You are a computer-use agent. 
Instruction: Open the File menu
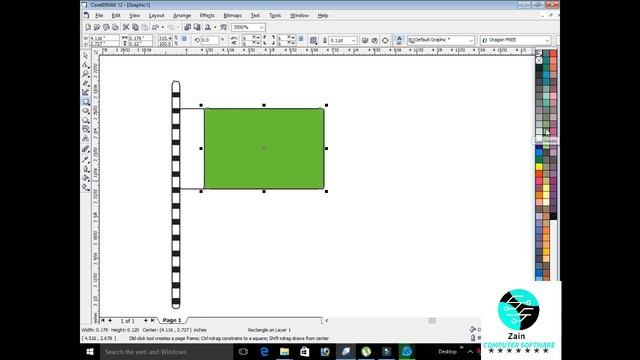[x=99, y=16]
